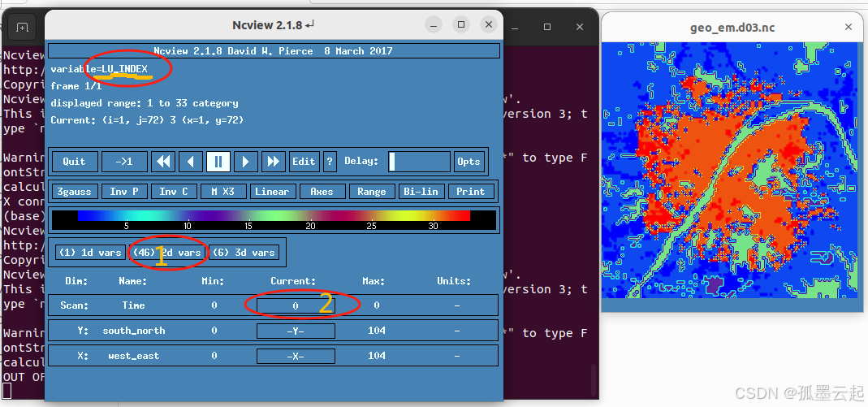
Task: Click the Quit button
Action: pyautogui.click(x=75, y=162)
